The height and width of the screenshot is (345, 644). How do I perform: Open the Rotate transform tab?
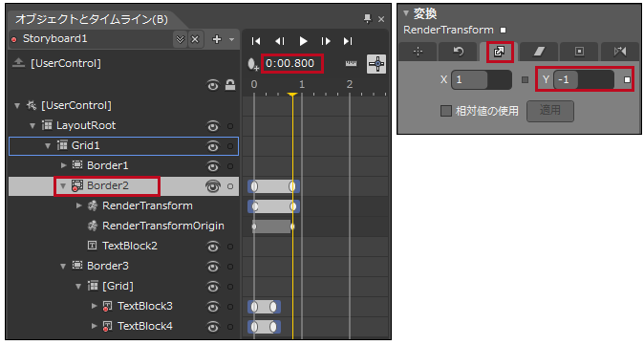click(458, 52)
